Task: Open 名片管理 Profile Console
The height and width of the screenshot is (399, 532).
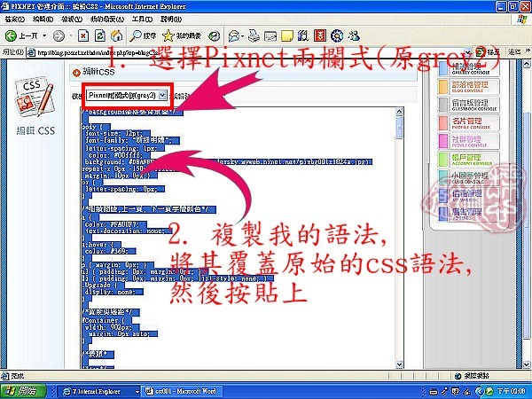Action: 468,123
